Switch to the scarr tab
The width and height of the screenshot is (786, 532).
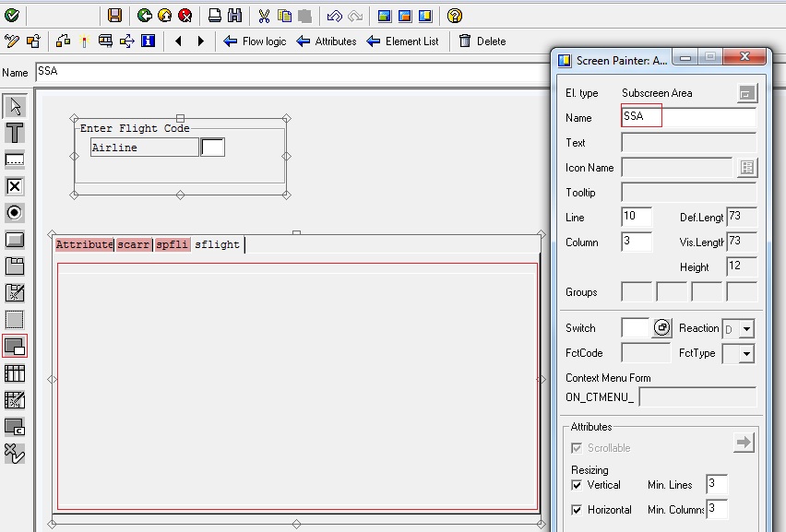(x=132, y=244)
